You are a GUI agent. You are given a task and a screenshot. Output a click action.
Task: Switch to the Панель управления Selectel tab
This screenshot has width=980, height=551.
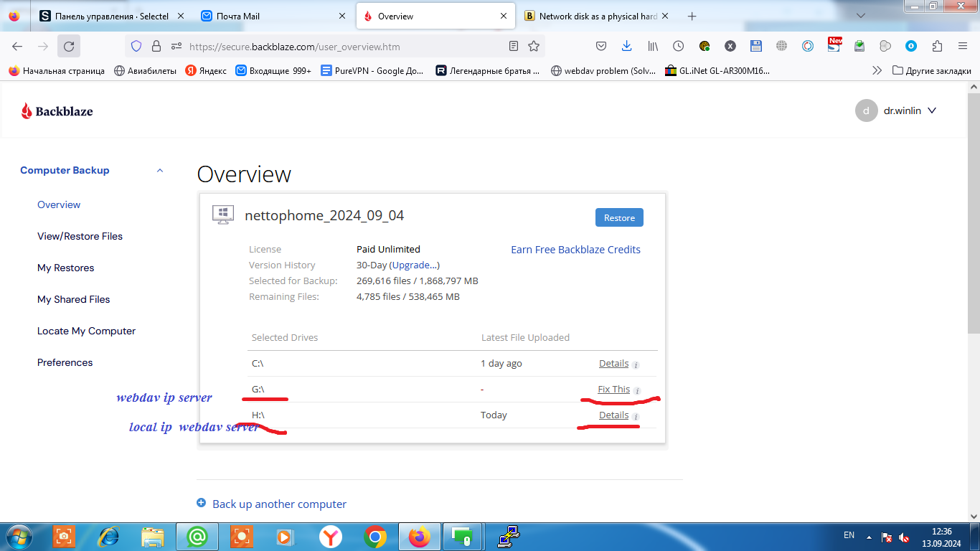112,16
